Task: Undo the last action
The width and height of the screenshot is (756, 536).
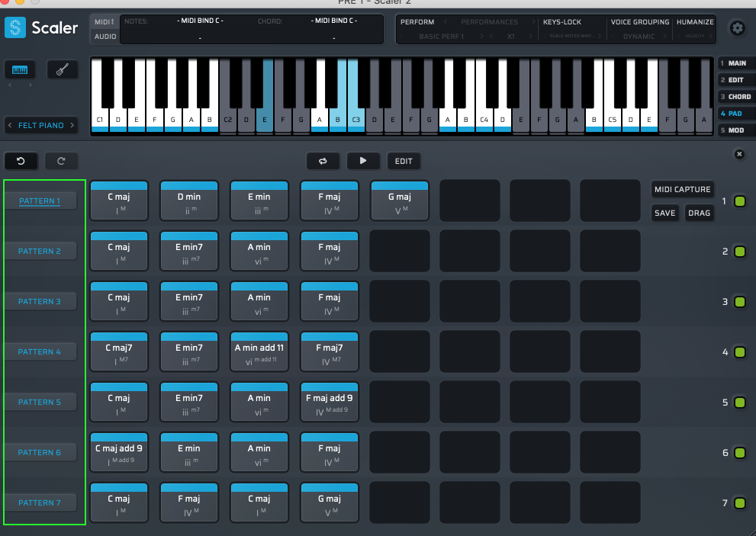Action: coord(21,161)
